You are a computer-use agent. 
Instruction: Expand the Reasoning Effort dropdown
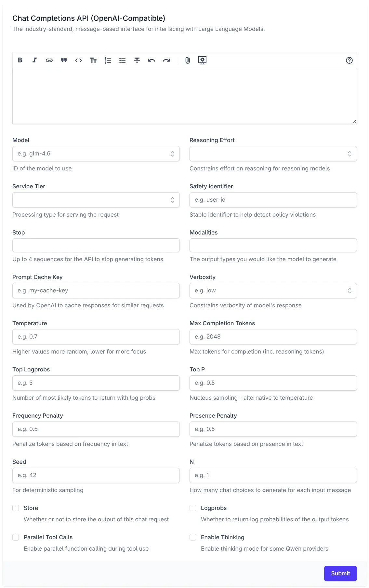[x=273, y=154]
